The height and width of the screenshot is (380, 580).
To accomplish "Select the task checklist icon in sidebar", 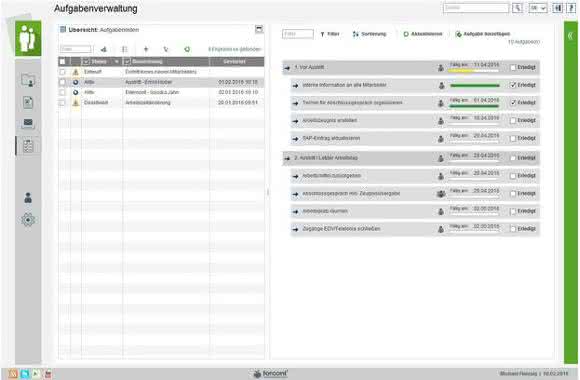I will pyautogui.click(x=28, y=146).
